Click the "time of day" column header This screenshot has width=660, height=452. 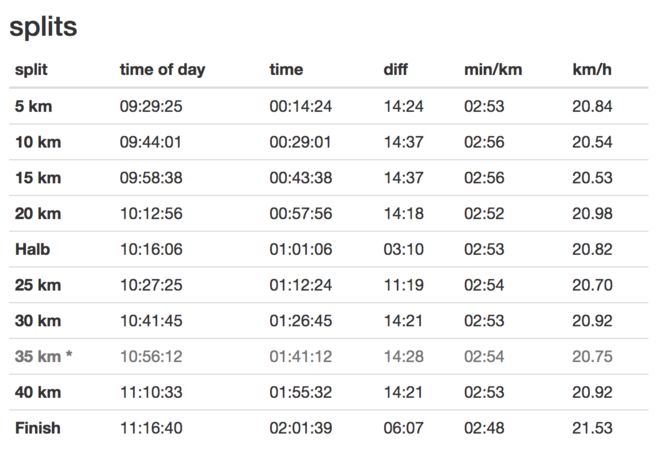point(162,70)
